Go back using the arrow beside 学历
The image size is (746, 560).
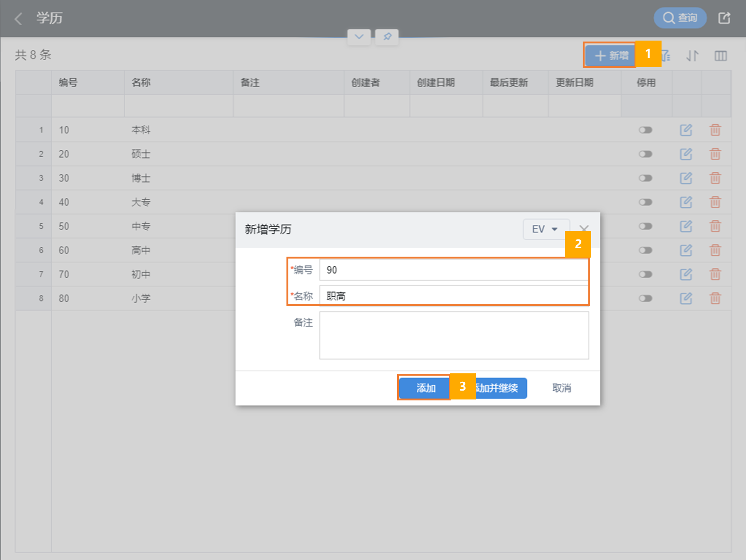pyautogui.click(x=19, y=19)
